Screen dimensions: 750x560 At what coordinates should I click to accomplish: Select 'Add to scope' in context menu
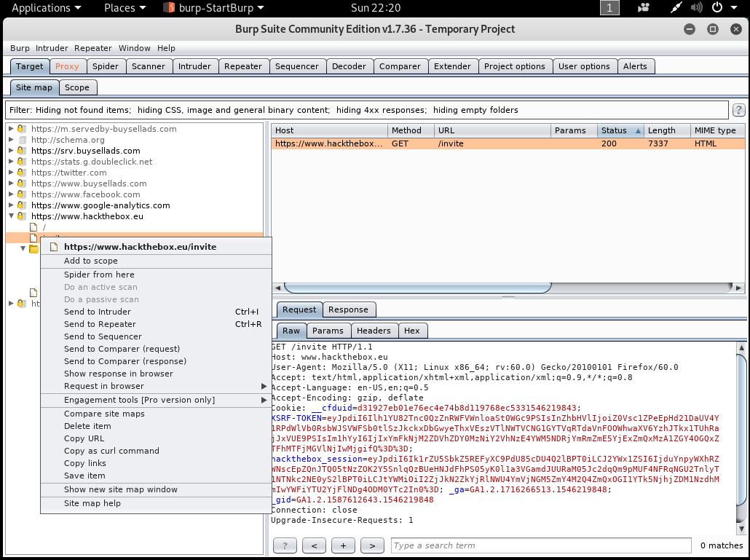90,261
